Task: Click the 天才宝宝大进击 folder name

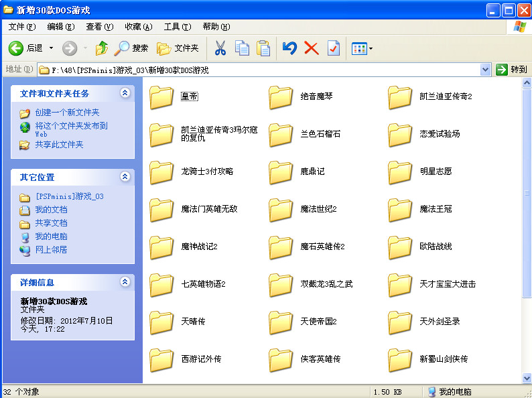Action: [448, 284]
